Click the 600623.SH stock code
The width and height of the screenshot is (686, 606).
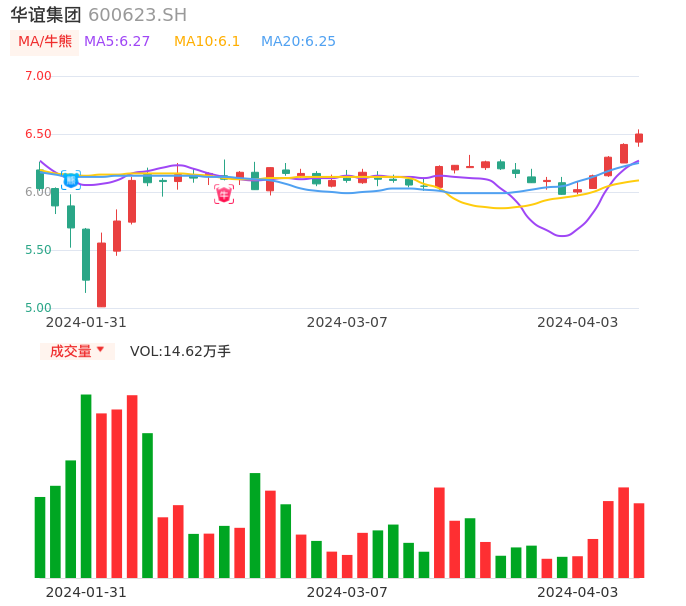[x=137, y=15]
